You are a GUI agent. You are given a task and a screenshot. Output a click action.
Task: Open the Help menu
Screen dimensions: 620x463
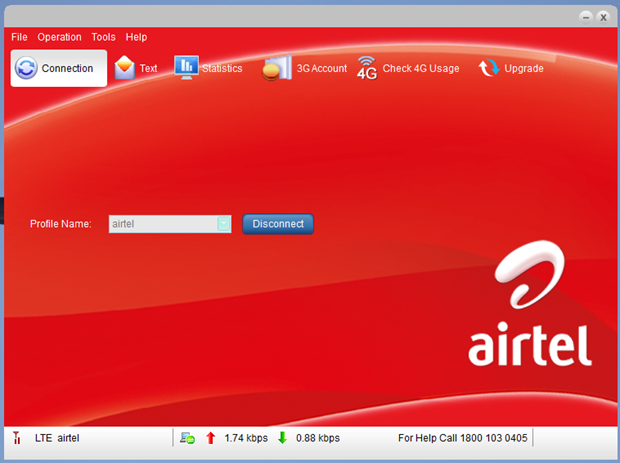click(137, 37)
